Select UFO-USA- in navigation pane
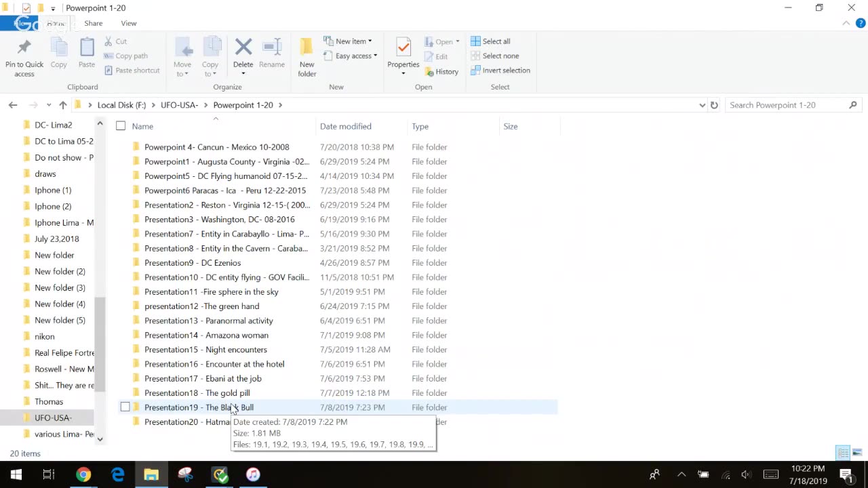Screen dimensions: 868x488 click(x=53, y=418)
